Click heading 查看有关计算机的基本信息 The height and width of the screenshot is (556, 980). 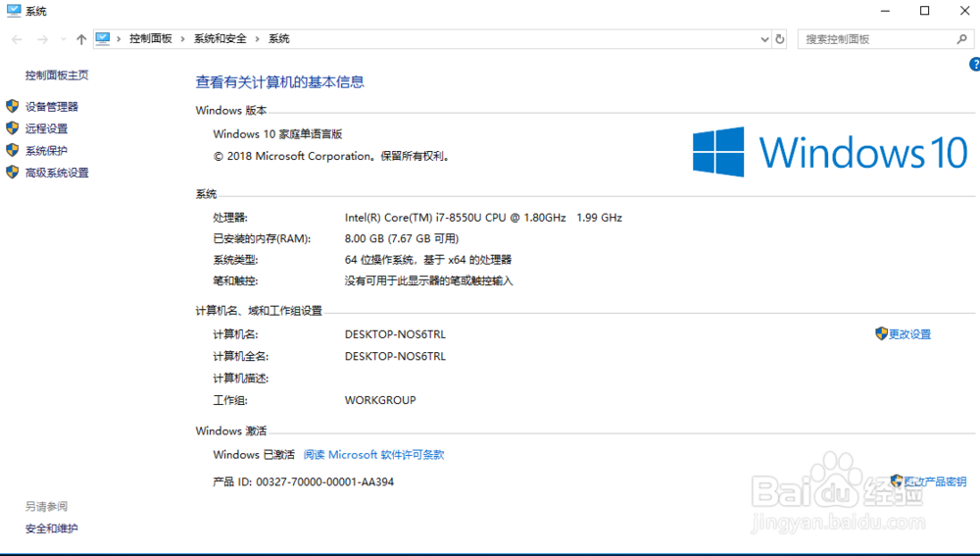279,82
